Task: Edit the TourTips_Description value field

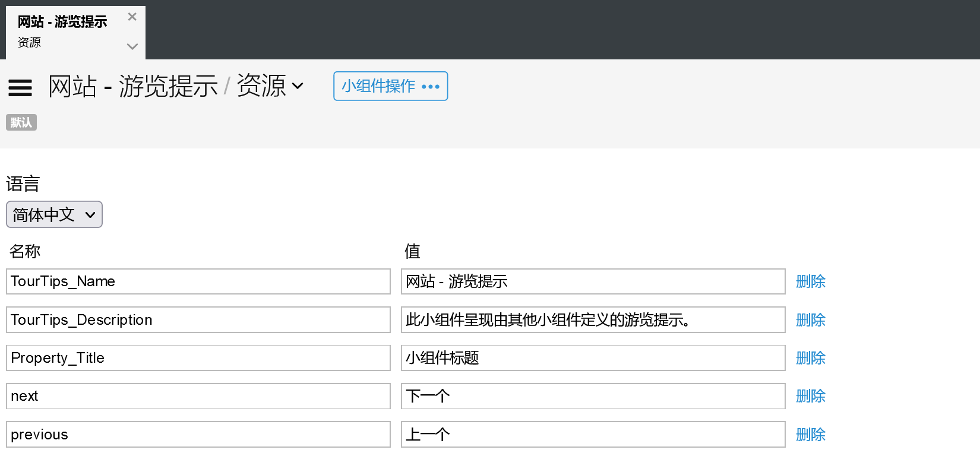Action: pyautogui.click(x=593, y=320)
